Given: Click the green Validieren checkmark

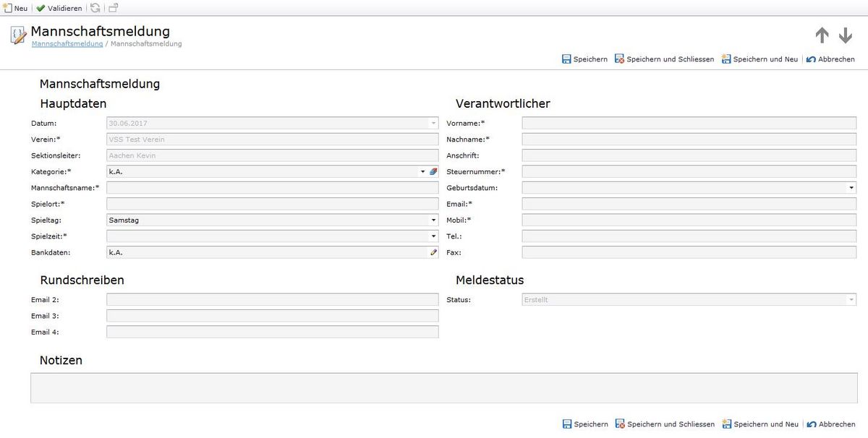Looking at the screenshot, I should coord(41,8).
